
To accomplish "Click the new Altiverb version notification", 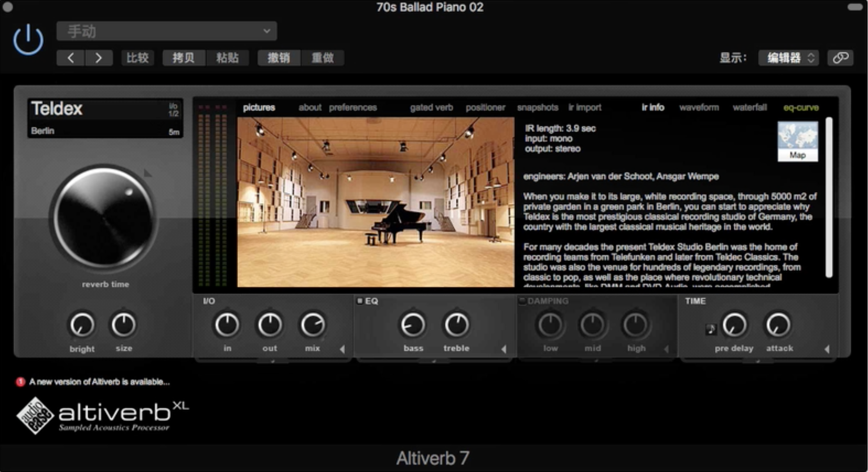I will click(100, 382).
